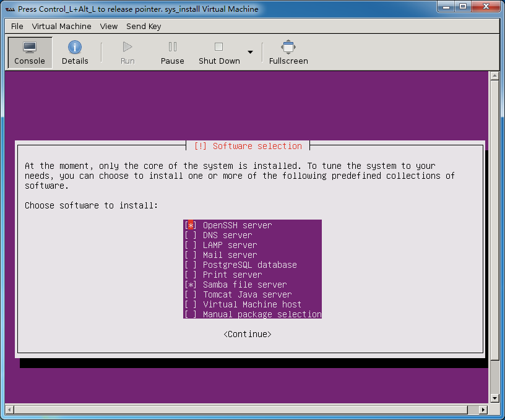The width and height of the screenshot is (505, 420).
Task: Click the Shut Down power icon
Action: pyautogui.click(x=218, y=47)
